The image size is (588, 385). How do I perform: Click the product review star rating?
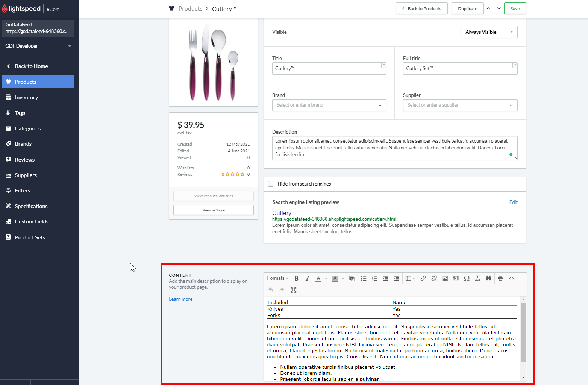232,174
